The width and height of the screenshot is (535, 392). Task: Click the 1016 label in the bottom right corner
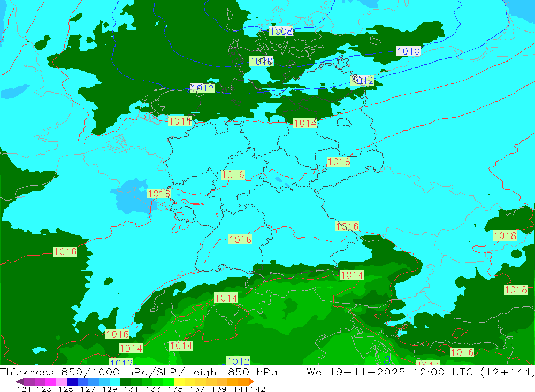click(462, 352)
